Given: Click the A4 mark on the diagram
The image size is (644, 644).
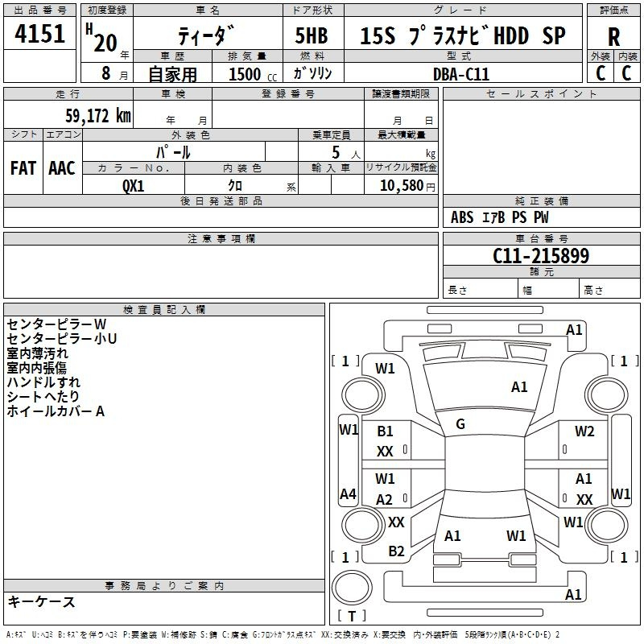Looking at the screenshot, I should point(349,493).
